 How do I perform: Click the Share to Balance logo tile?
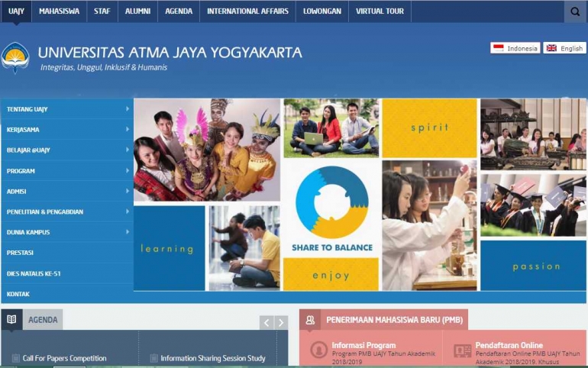click(331, 208)
